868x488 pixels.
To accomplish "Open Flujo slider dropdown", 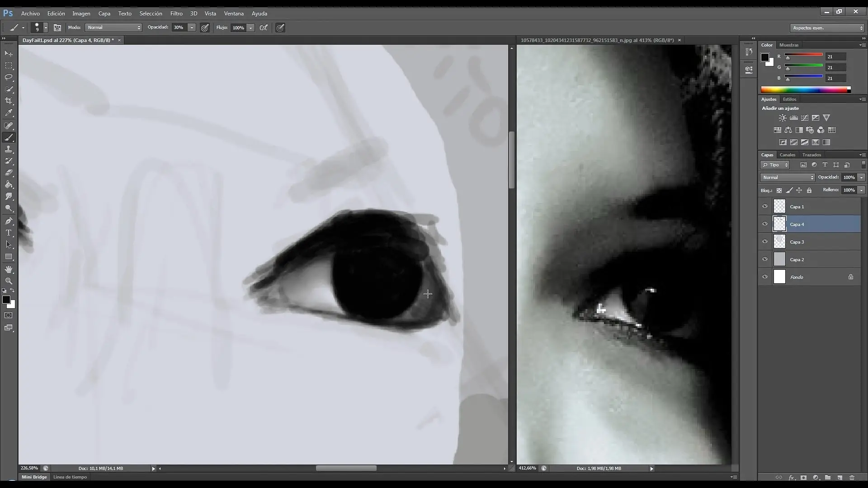I will pyautogui.click(x=250, y=28).
